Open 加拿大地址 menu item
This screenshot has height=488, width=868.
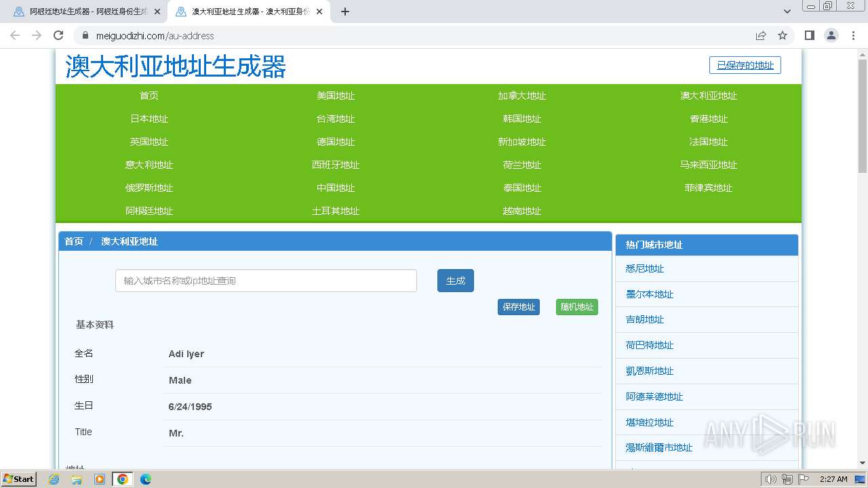click(x=522, y=96)
